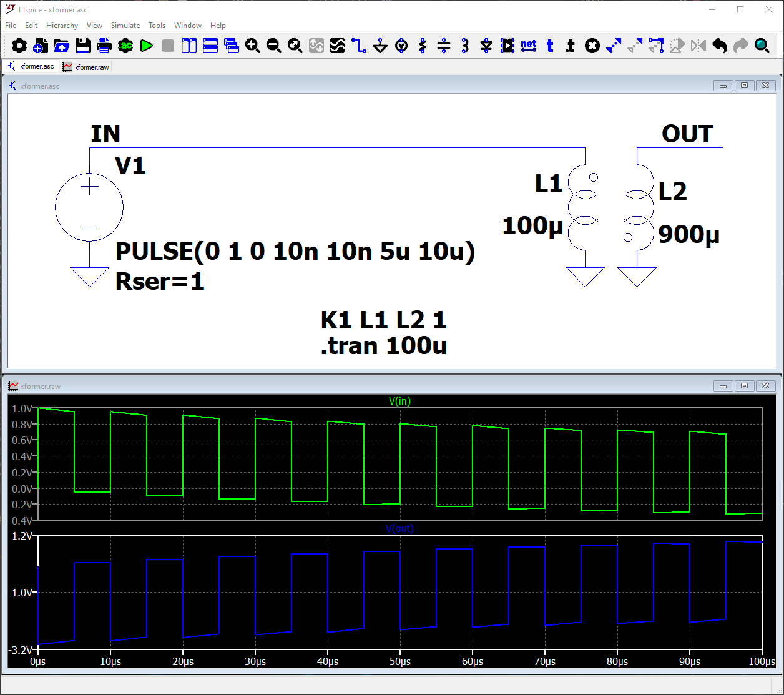
Task: Tile windows vertically from the toolbar
Action: pos(189,46)
